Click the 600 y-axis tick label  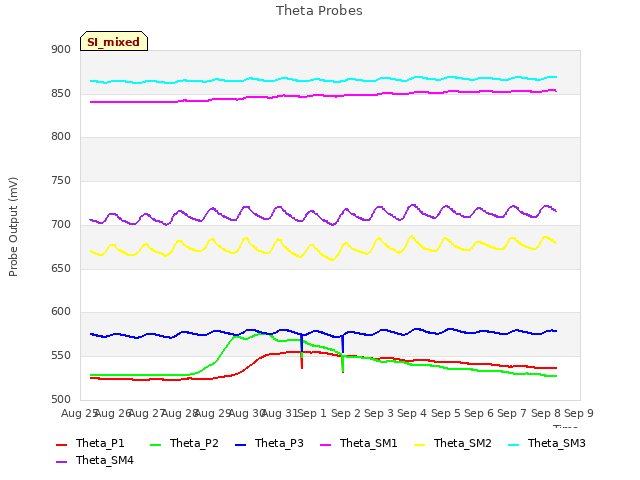[61, 312]
